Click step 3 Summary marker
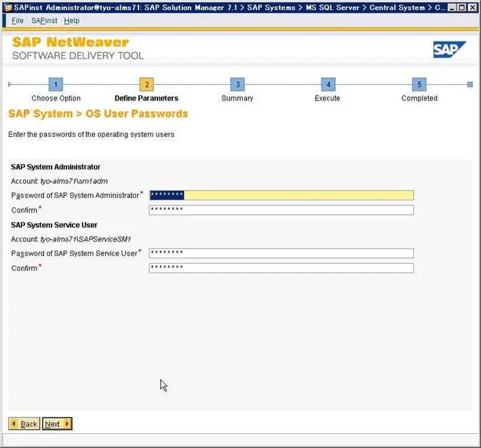Viewport: 481px width, 448px height. (x=237, y=84)
